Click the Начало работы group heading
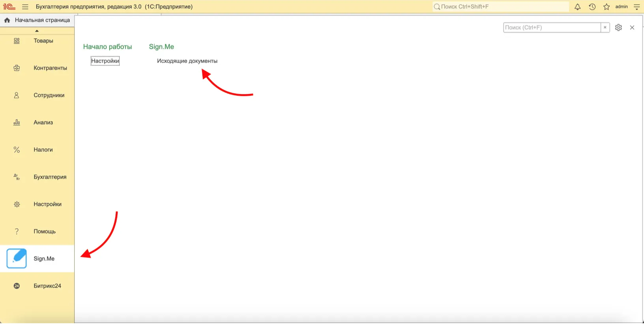 (107, 47)
